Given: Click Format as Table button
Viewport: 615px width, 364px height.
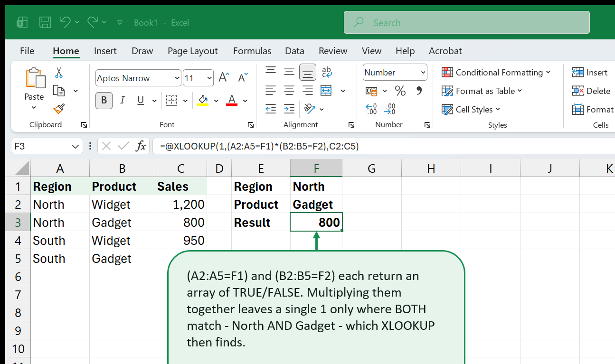Looking at the screenshot, I should (482, 91).
